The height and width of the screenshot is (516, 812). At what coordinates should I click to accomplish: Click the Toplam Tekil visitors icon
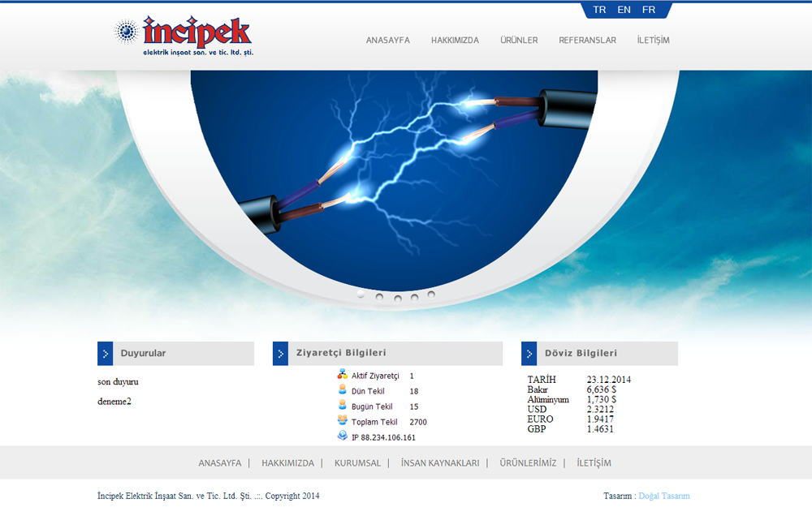(x=343, y=421)
